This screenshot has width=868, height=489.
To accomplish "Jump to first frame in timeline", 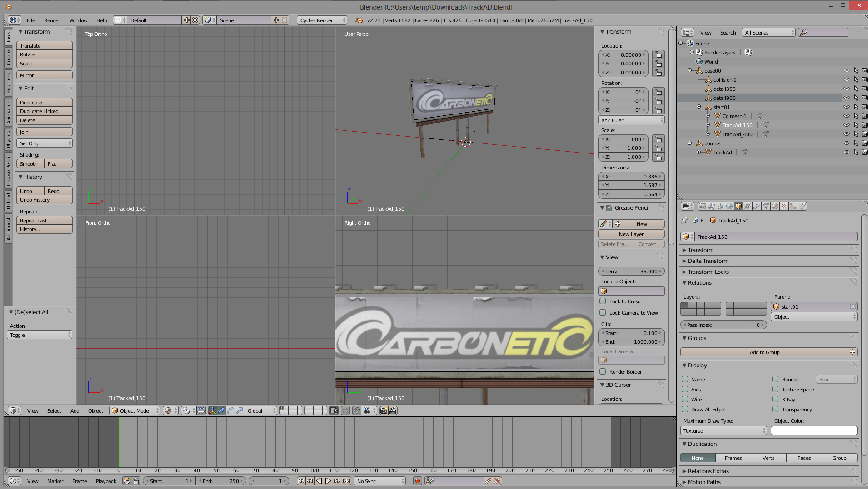I will (x=301, y=481).
